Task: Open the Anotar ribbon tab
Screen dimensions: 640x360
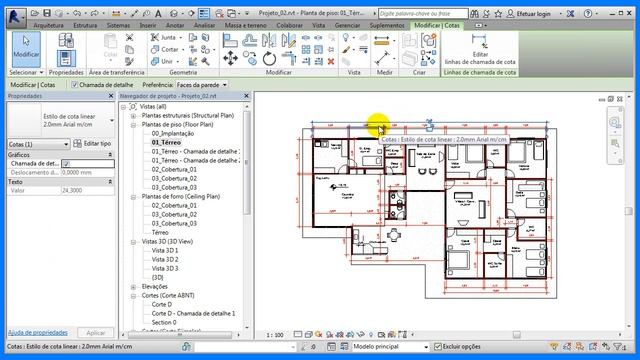Action: point(175,25)
